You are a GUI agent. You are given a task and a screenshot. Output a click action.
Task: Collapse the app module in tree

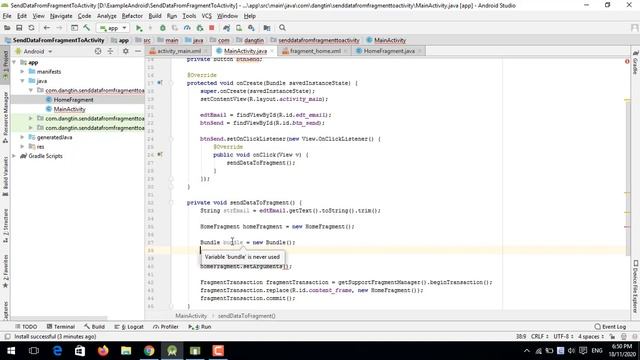coord(14,62)
